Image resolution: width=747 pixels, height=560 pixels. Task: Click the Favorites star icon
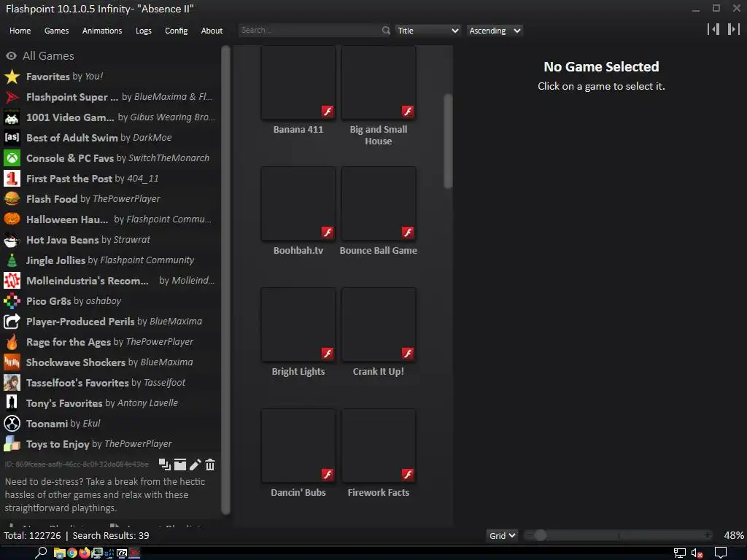click(12, 77)
